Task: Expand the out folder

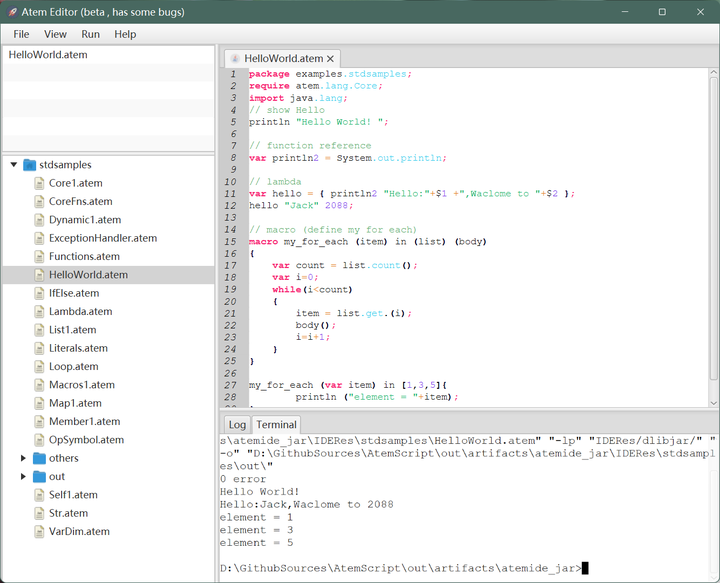Action: (x=24, y=476)
